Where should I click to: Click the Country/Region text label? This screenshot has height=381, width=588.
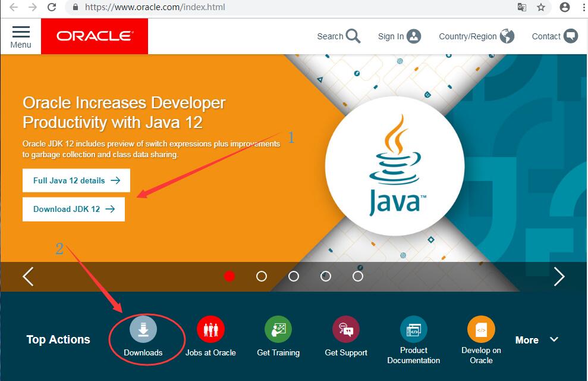468,36
